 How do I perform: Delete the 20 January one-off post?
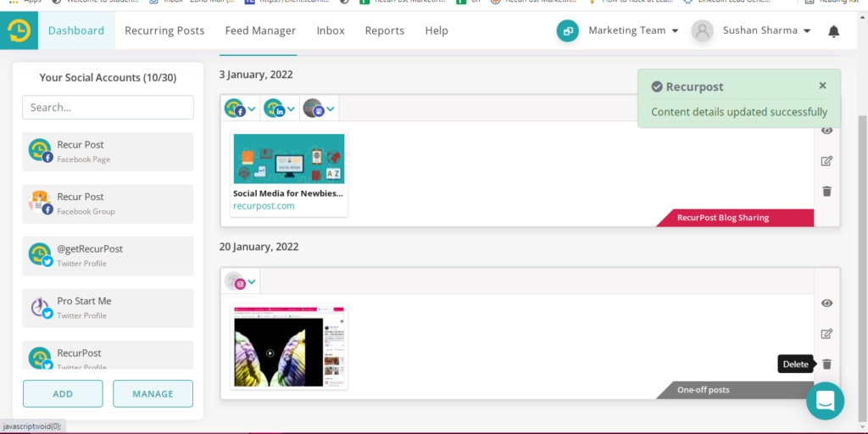[826, 364]
